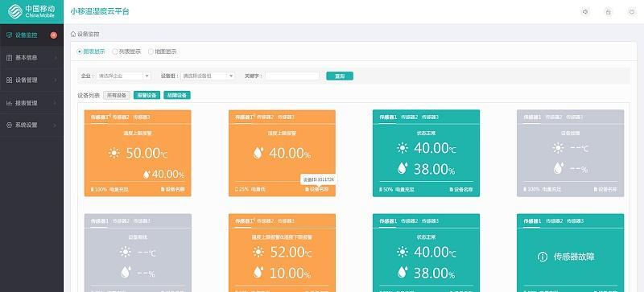Switch to 传感器3 on the 50.00℃ card
This screenshot has height=292, width=644.
[x=142, y=117]
